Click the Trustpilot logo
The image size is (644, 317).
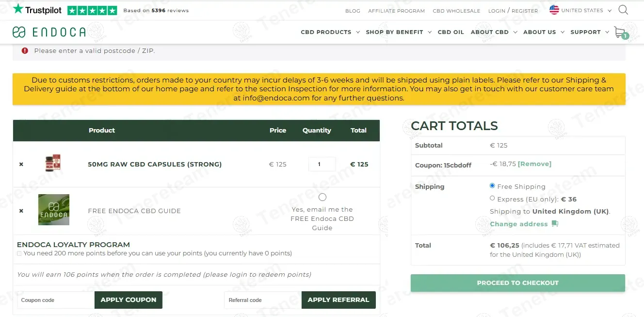pos(37,9)
